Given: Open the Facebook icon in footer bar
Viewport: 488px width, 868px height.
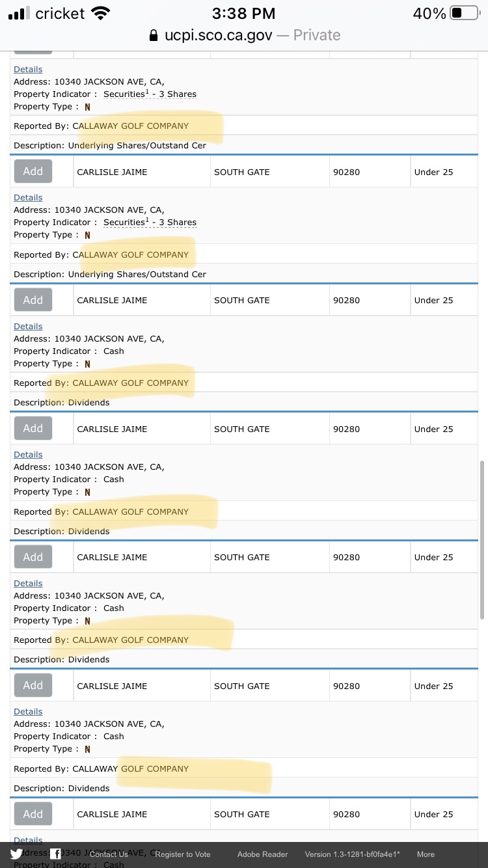Looking at the screenshot, I should 56,854.
